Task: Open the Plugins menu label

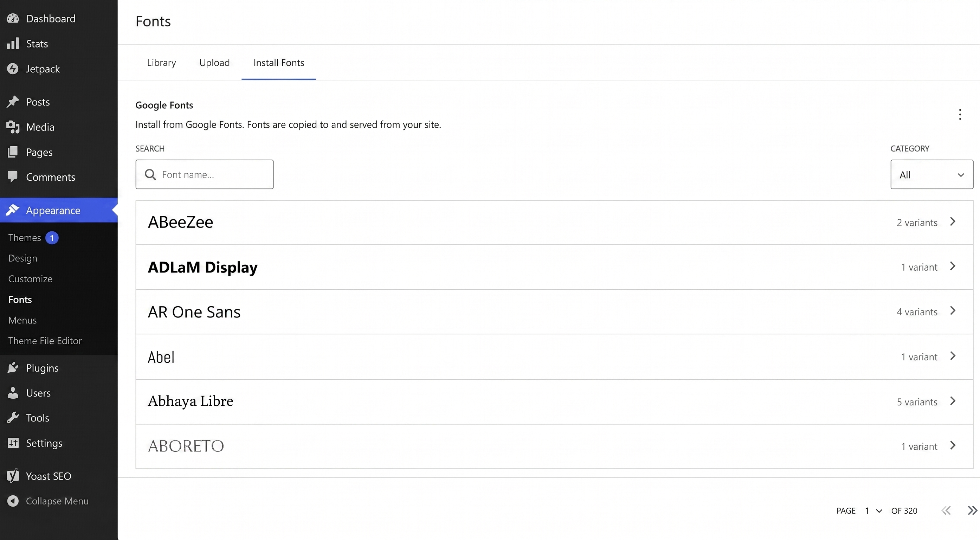Action: (42, 368)
